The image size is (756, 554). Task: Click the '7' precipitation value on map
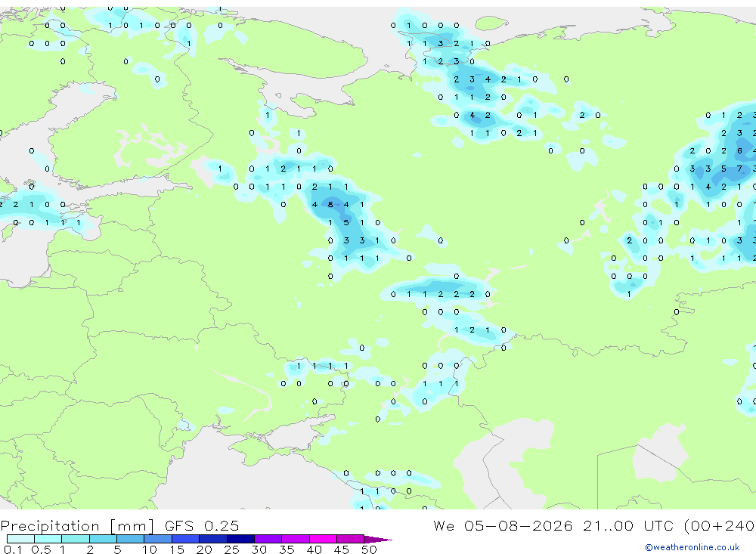(739, 169)
